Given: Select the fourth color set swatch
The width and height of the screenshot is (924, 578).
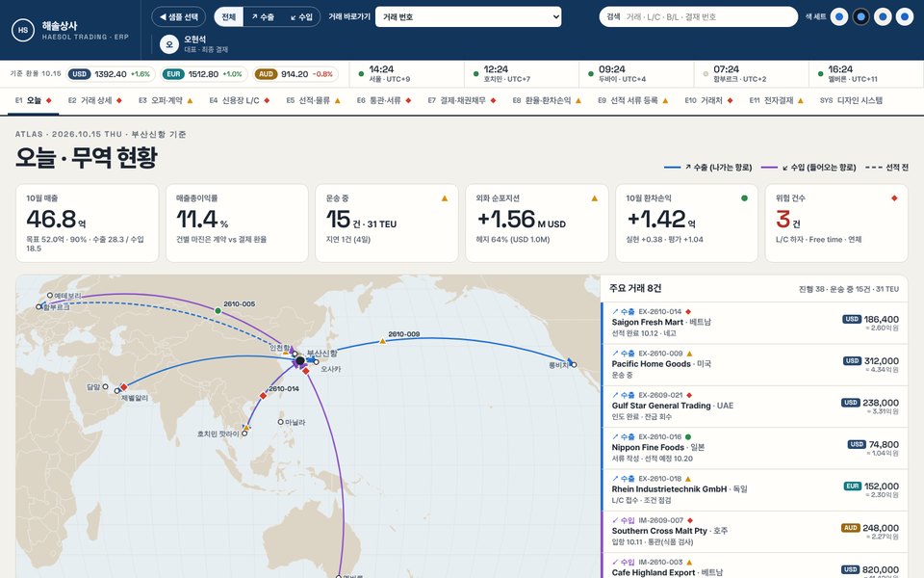Looking at the screenshot, I should 905,17.
